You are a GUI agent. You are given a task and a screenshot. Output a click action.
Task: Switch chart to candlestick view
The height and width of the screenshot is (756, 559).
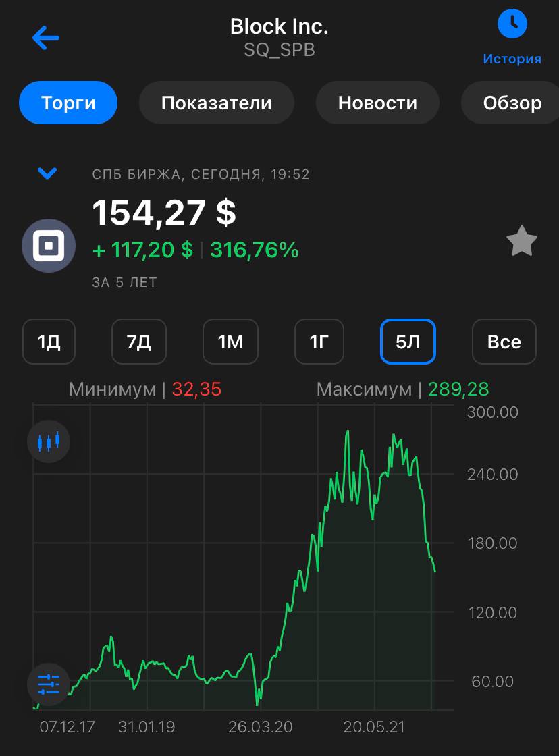49,441
